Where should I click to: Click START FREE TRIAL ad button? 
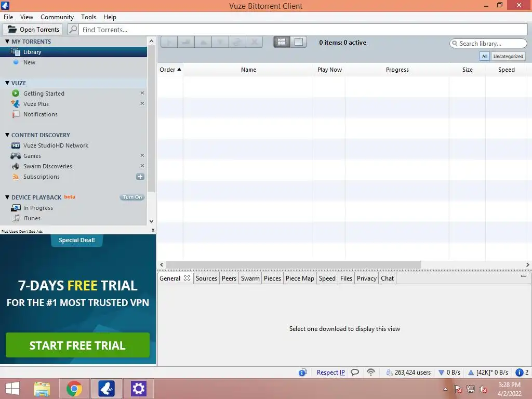pos(78,345)
